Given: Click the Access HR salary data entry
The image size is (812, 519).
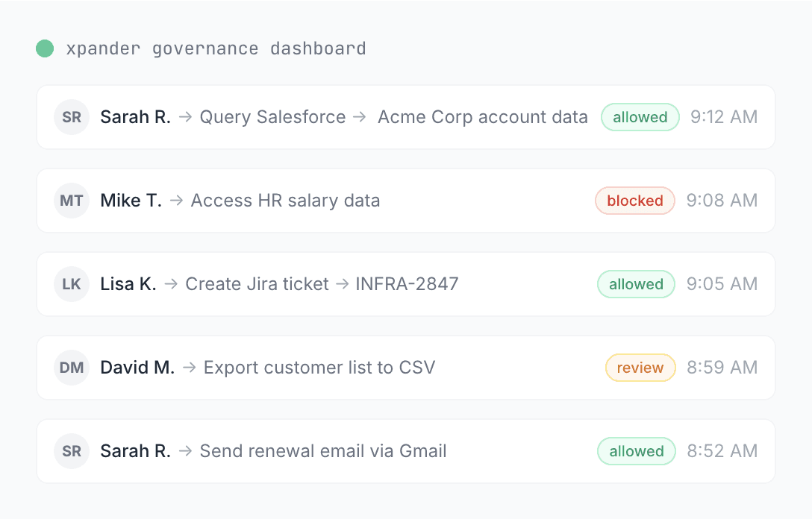Looking at the screenshot, I should pos(285,201).
